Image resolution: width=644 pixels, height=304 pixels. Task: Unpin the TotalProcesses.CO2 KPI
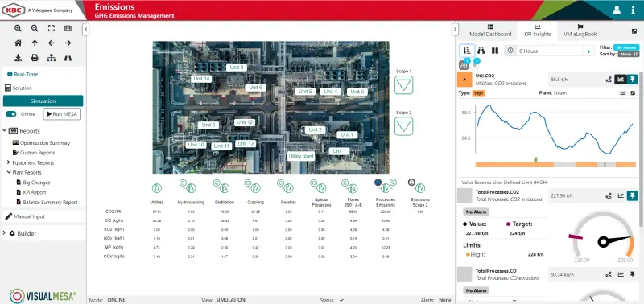click(633, 196)
